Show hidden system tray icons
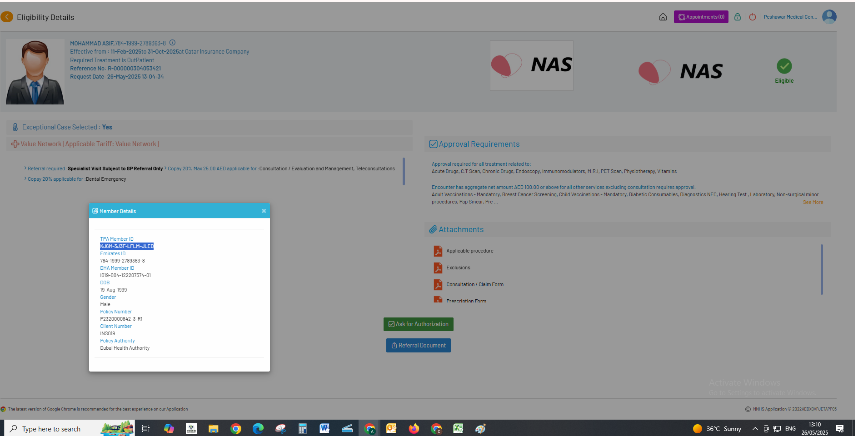 click(x=755, y=428)
